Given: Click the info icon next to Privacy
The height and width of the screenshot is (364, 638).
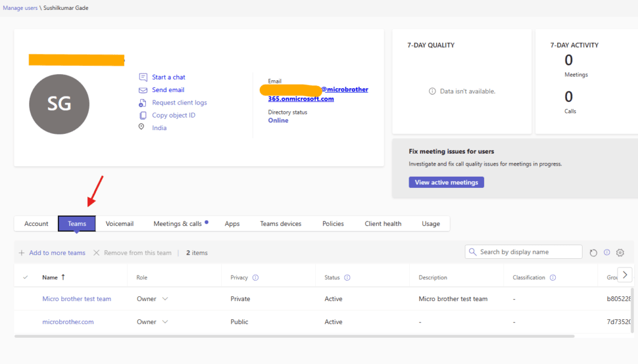Looking at the screenshot, I should 255,278.
